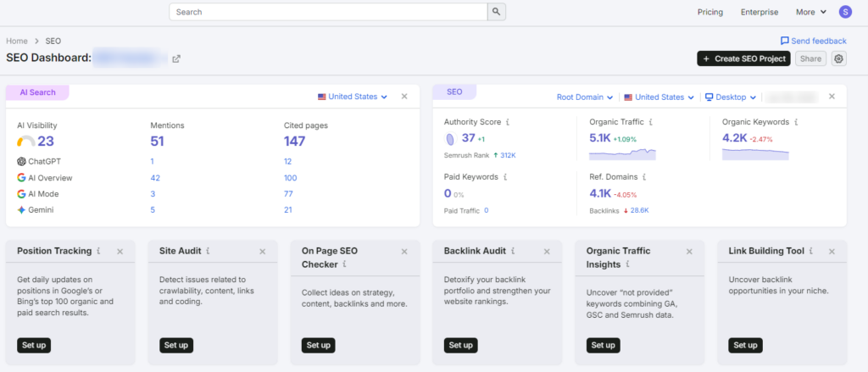Close the SEO widget
Image resolution: width=868 pixels, height=372 pixels.
[x=832, y=97]
